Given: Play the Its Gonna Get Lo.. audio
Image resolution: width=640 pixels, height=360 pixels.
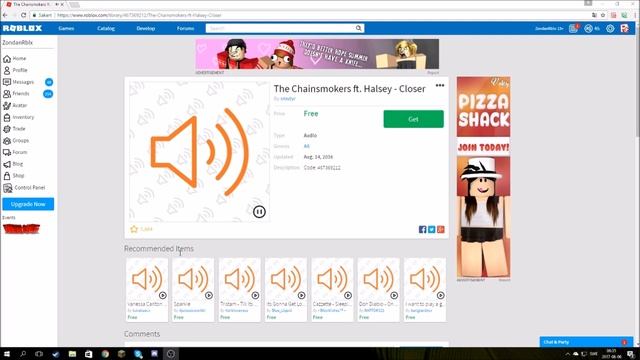Looking at the screenshot, I should point(301,295).
